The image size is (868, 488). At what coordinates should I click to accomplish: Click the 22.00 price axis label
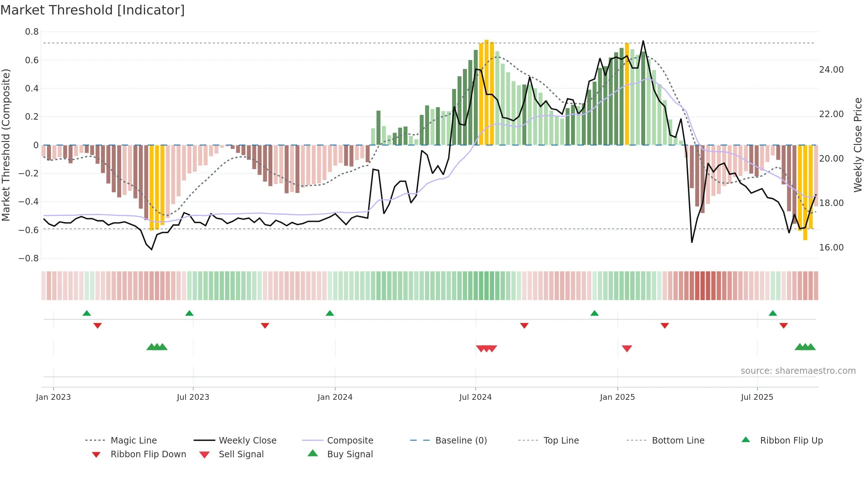pos(831,114)
